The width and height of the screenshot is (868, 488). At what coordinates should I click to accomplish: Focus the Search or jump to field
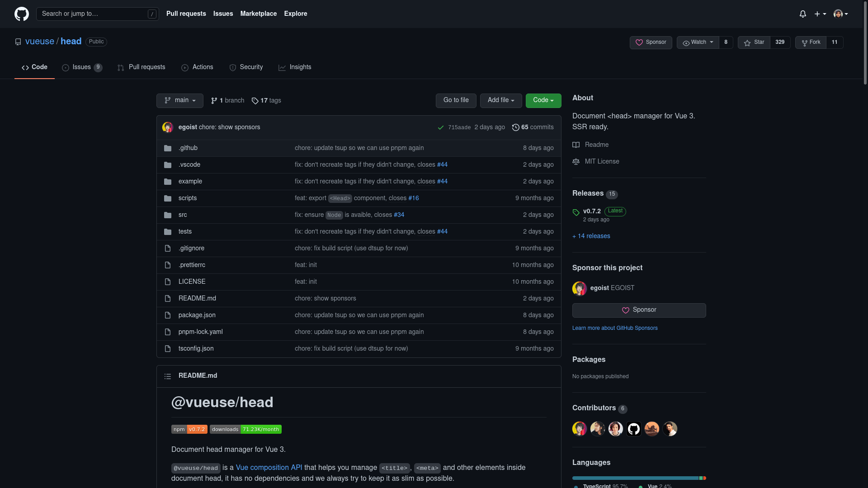point(97,14)
